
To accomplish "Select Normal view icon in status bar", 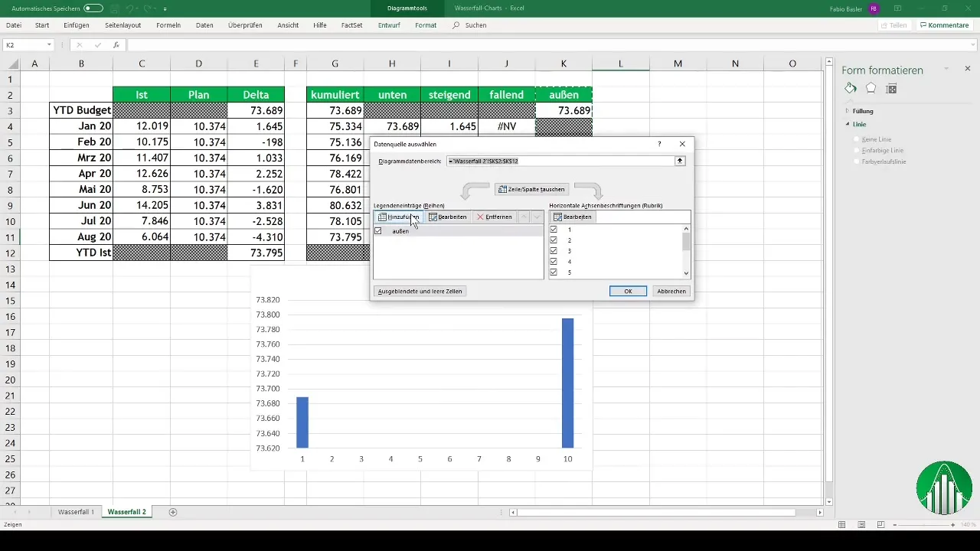I will (x=842, y=525).
